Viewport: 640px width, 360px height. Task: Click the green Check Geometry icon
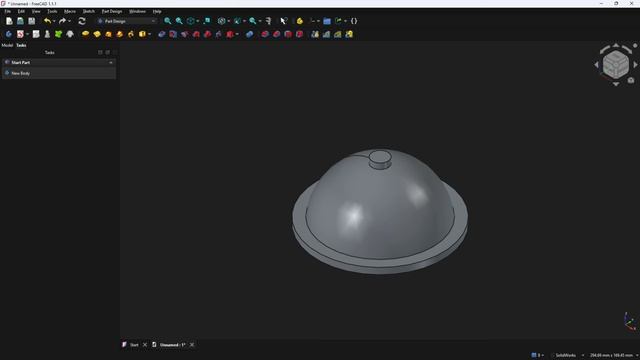tap(58, 34)
